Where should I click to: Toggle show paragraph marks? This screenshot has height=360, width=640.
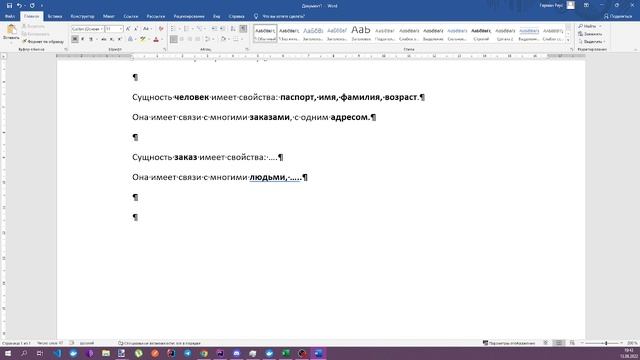pos(243,29)
